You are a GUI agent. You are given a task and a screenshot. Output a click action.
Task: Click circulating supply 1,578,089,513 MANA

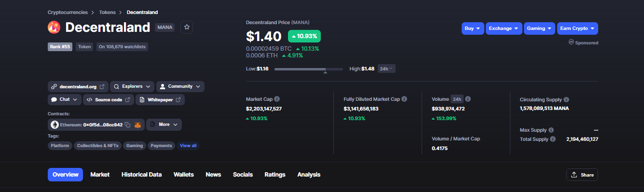pyautogui.click(x=544, y=109)
